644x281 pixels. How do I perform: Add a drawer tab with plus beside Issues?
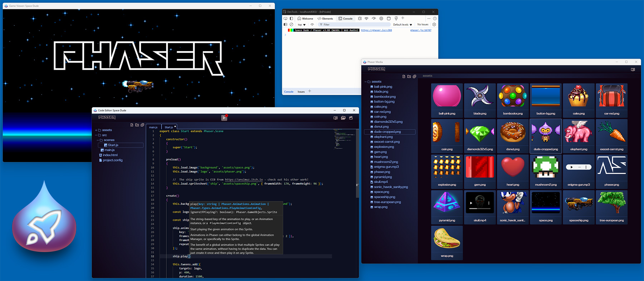pyautogui.click(x=309, y=91)
